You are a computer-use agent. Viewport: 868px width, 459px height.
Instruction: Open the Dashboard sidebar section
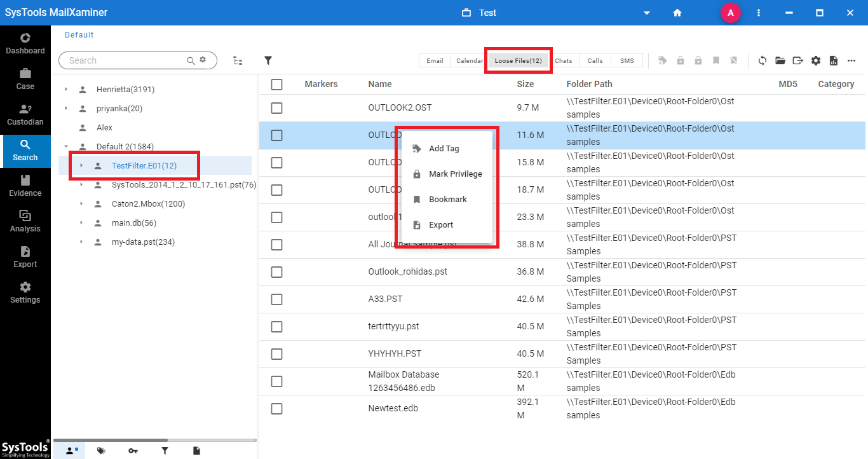click(25, 44)
